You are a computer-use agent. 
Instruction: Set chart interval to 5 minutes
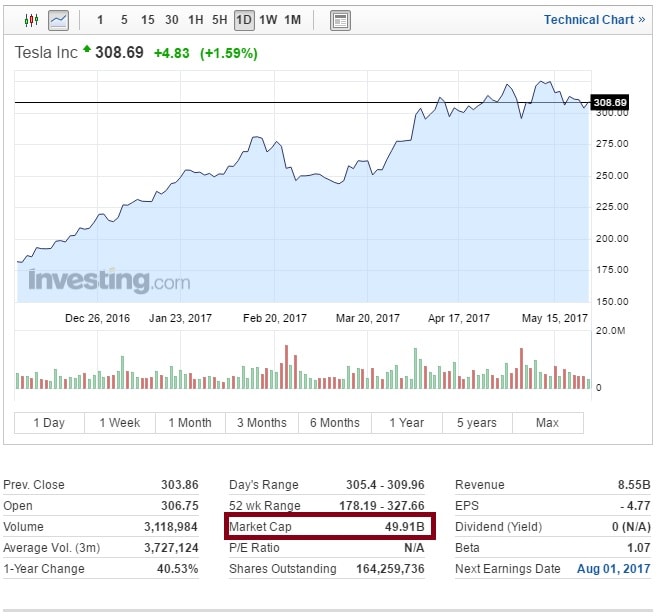(x=124, y=20)
